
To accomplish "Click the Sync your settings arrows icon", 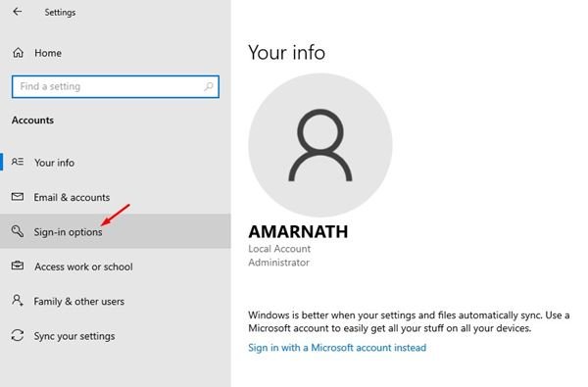I will [18, 335].
